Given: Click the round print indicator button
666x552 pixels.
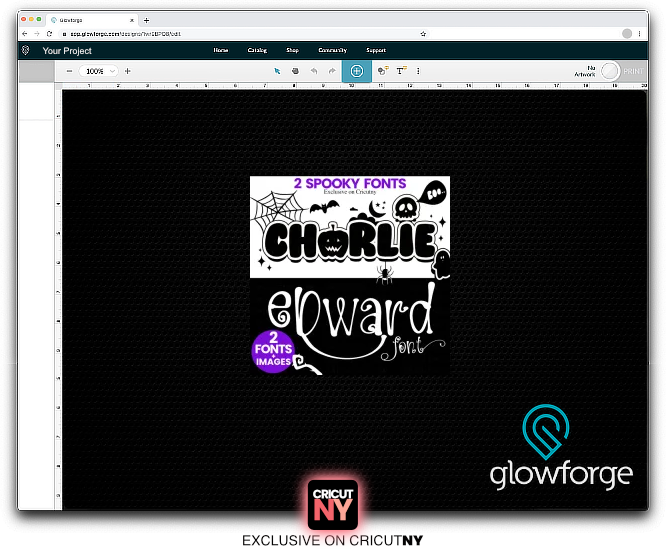Looking at the screenshot, I should (610, 71).
